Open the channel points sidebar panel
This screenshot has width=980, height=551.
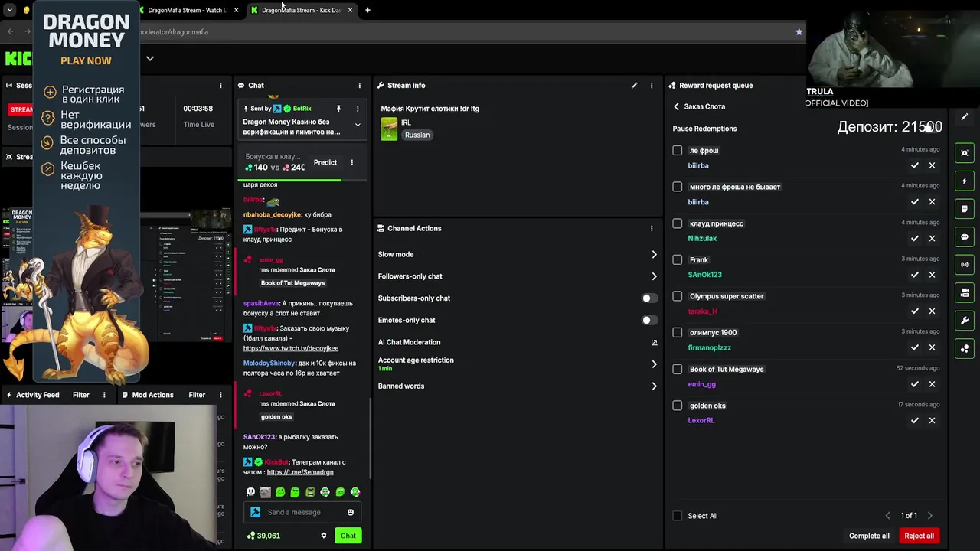pyautogui.click(x=965, y=349)
